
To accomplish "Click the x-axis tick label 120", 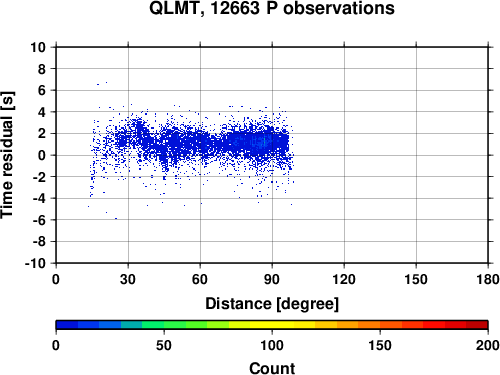I will [x=344, y=279].
